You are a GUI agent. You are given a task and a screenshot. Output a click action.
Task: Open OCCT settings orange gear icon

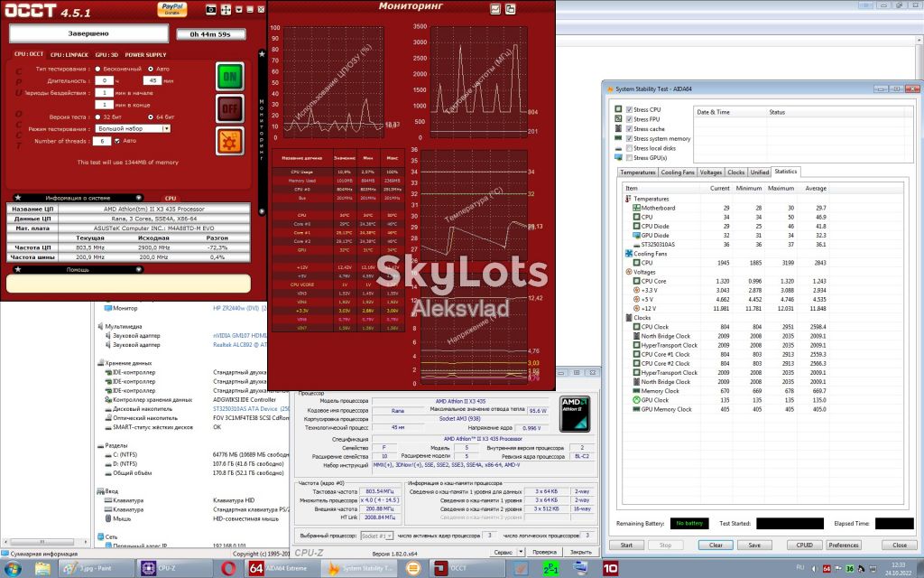[x=230, y=141]
